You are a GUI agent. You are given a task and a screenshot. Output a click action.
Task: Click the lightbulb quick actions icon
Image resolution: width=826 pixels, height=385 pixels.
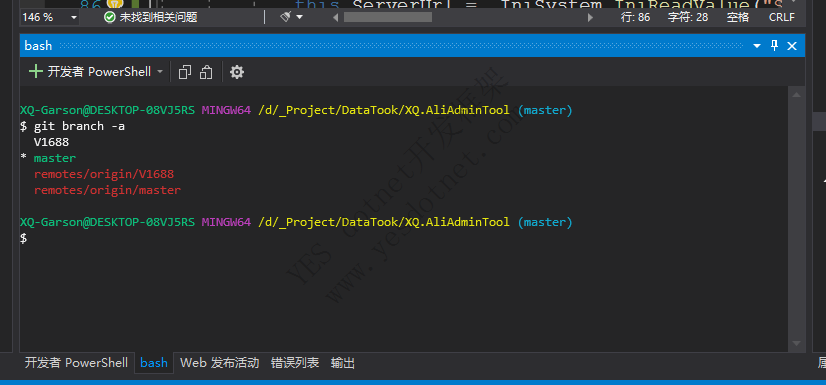tap(114, 3)
